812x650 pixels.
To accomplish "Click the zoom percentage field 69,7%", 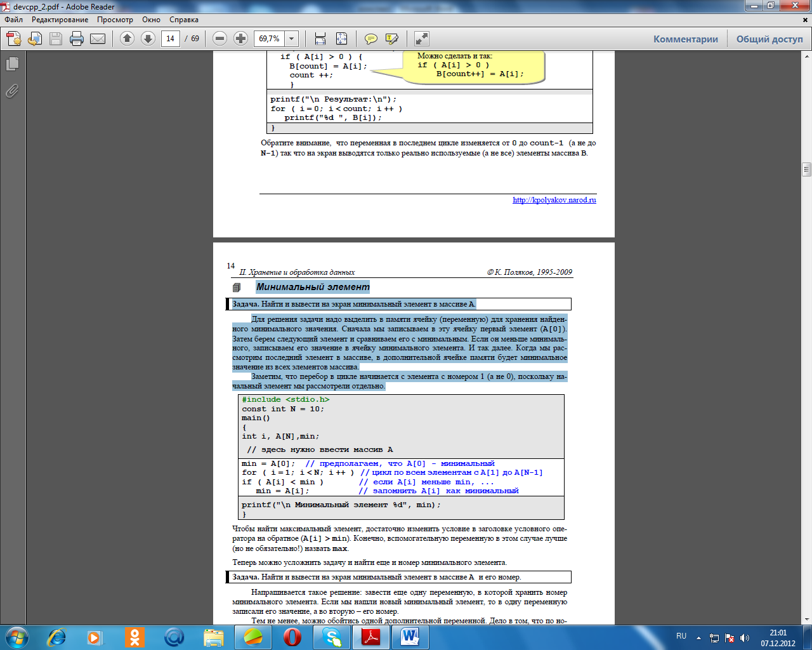I will point(270,39).
